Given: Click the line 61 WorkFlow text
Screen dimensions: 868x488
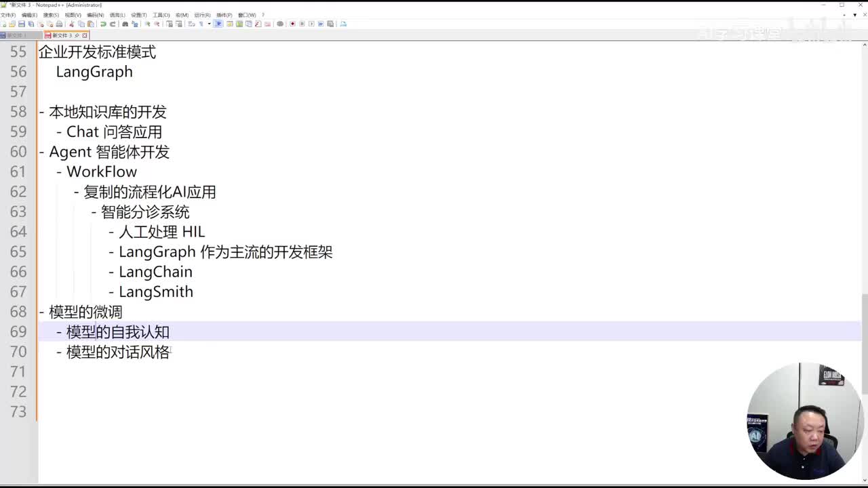Looking at the screenshot, I should pyautogui.click(x=102, y=172).
